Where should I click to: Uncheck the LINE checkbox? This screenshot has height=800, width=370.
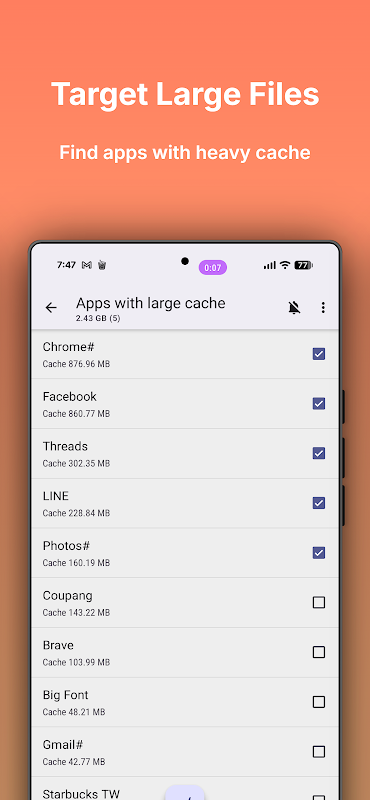click(319, 503)
